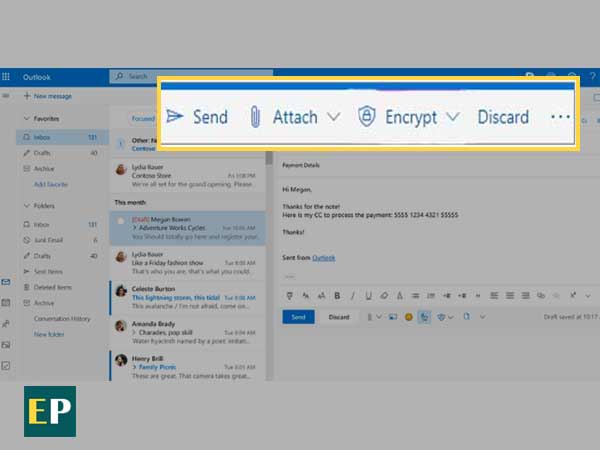Open Archive under Folders
The width and height of the screenshot is (600, 450).
[x=62, y=303]
